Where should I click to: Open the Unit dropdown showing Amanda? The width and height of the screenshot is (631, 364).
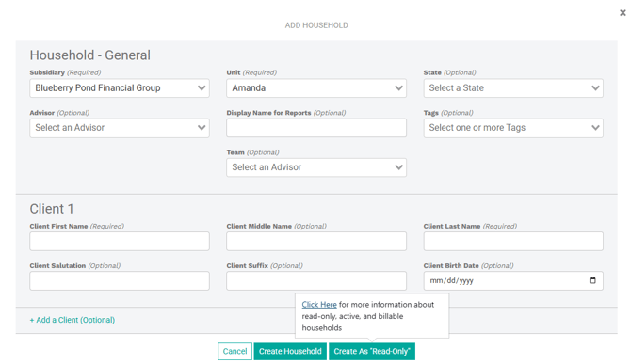point(316,88)
